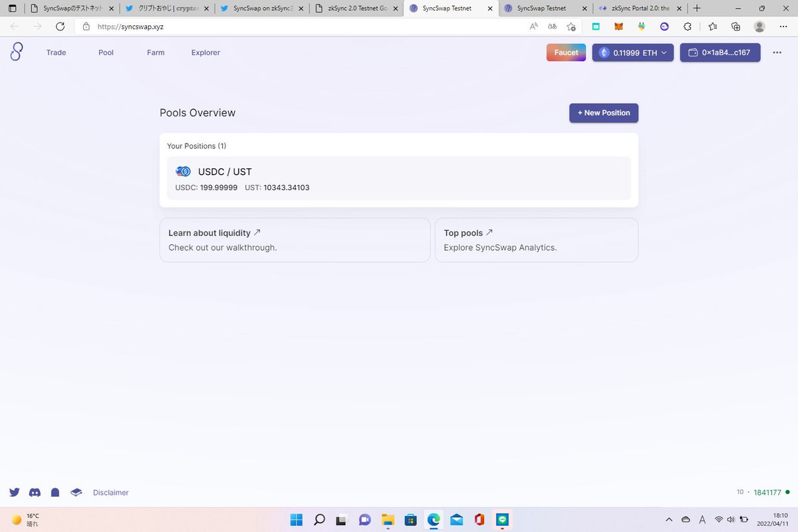Open the MetaMask fox extension

click(x=618, y=27)
